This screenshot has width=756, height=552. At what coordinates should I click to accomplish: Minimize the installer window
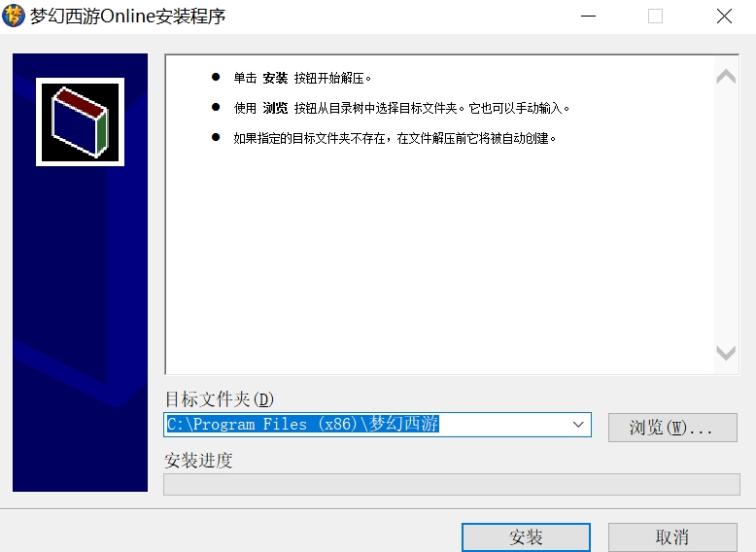pyautogui.click(x=588, y=17)
